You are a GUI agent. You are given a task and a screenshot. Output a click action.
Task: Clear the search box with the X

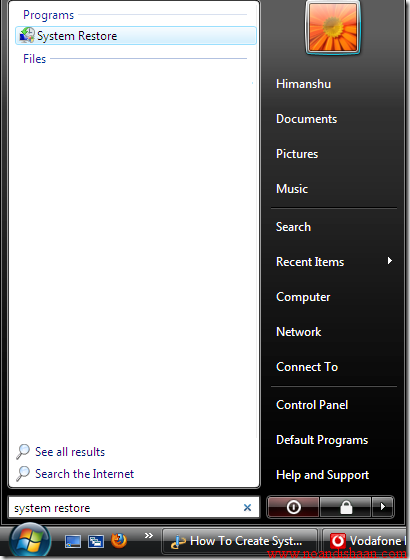247,508
